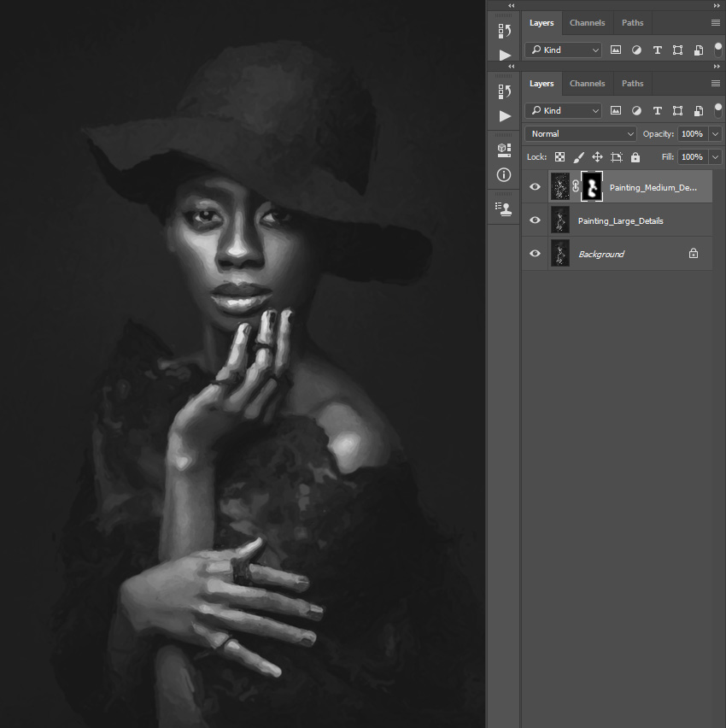Select Layers tab in lower panel
Image resolution: width=726 pixels, height=728 pixels.
[x=542, y=84]
